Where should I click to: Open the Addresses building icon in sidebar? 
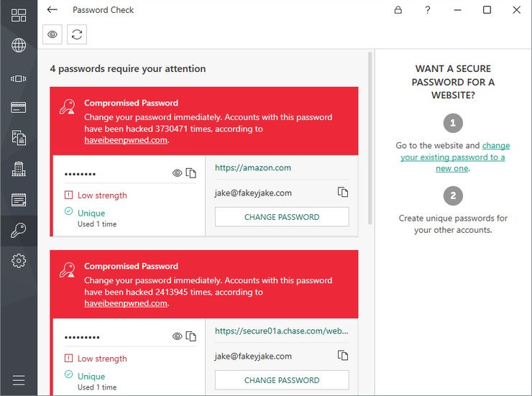point(19,168)
